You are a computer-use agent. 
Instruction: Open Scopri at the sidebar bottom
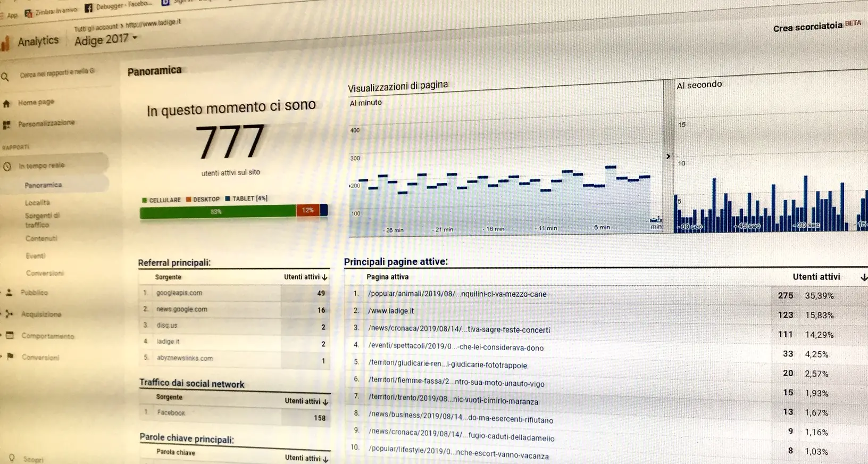click(33, 459)
